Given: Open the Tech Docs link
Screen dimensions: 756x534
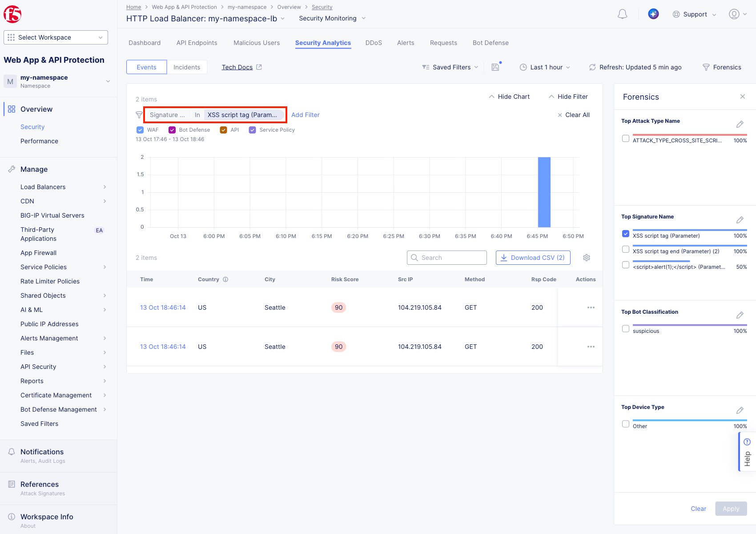Looking at the screenshot, I should (x=241, y=67).
